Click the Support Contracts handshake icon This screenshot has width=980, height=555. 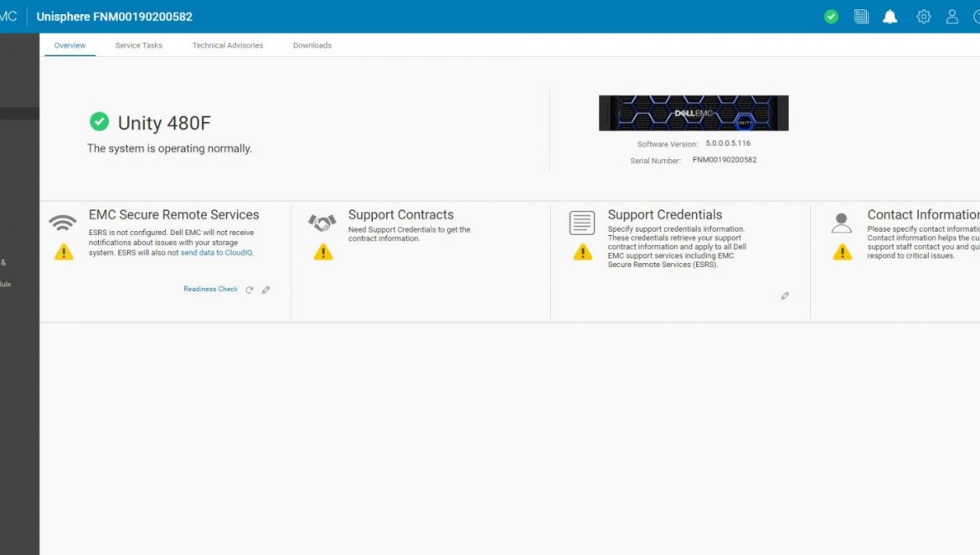point(322,222)
